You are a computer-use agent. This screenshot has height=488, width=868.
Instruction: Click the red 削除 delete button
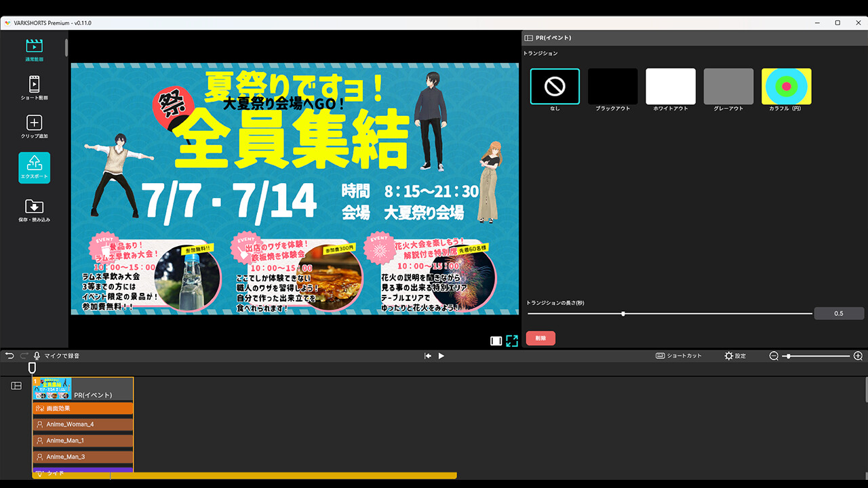tap(540, 338)
